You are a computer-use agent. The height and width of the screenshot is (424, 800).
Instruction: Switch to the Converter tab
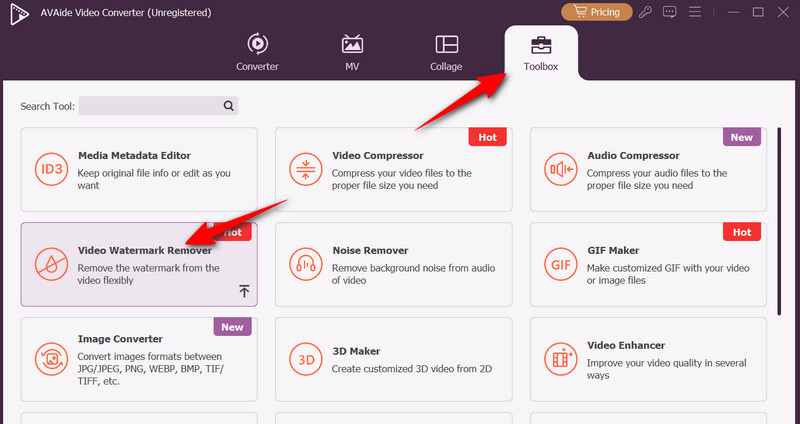[257, 53]
